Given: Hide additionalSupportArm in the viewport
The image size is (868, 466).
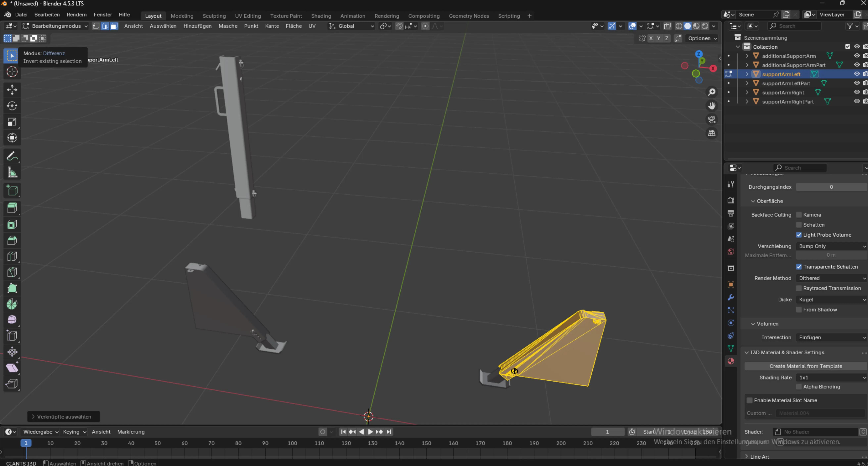Looking at the screenshot, I should [x=857, y=56].
